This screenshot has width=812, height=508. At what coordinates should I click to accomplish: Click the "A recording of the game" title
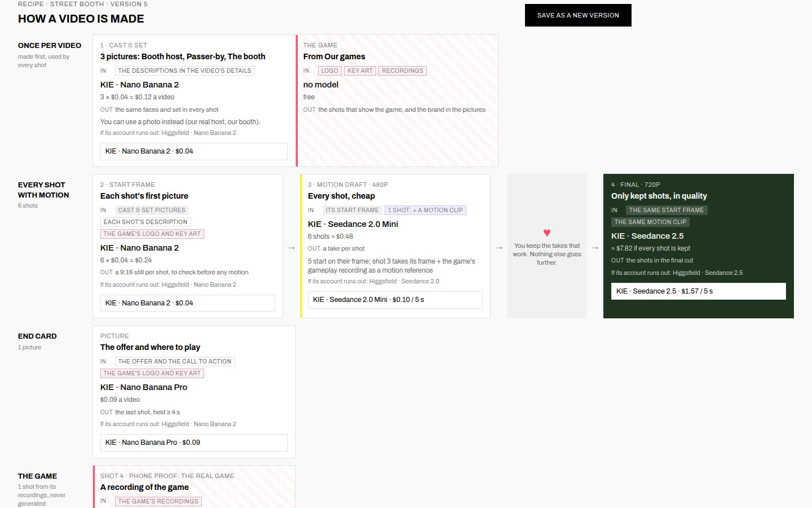(144, 487)
